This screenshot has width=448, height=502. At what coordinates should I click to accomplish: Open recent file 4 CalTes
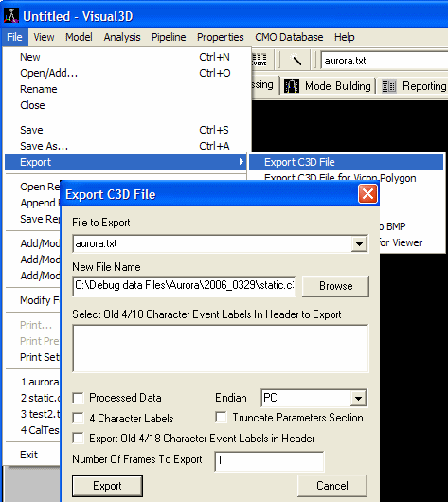click(x=32, y=430)
